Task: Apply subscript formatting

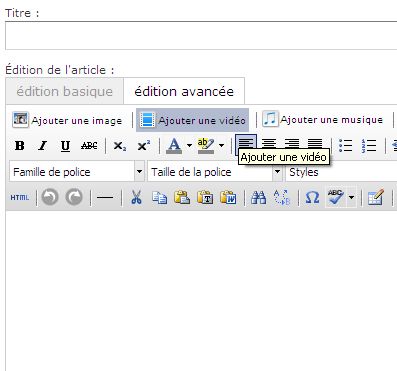Action: coord(120,146)
